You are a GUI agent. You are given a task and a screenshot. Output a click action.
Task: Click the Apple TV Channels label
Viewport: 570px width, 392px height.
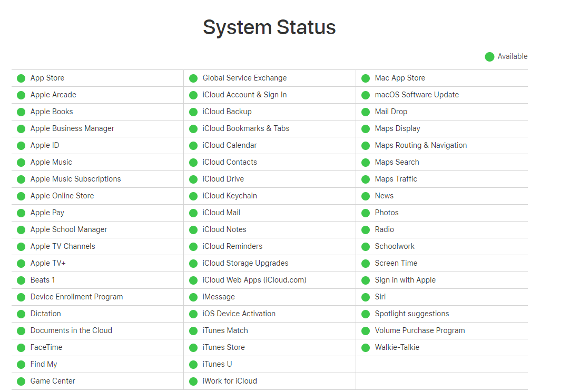(x=63, y=246)
